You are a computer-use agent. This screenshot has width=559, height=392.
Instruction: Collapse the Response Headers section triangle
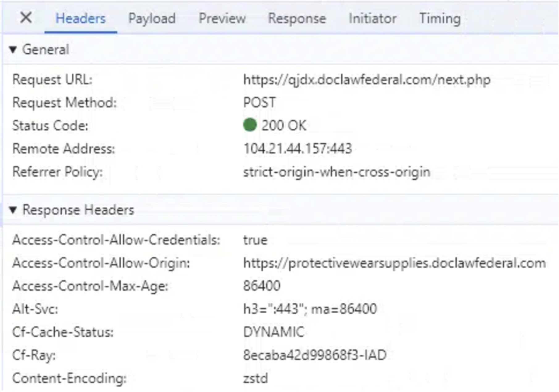click(13, 210)
